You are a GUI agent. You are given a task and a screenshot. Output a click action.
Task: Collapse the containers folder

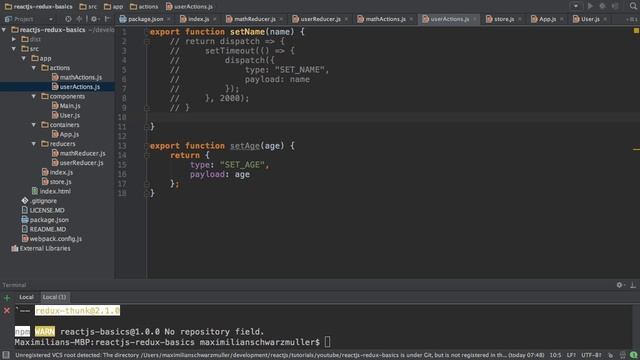(x=34, y=125)
